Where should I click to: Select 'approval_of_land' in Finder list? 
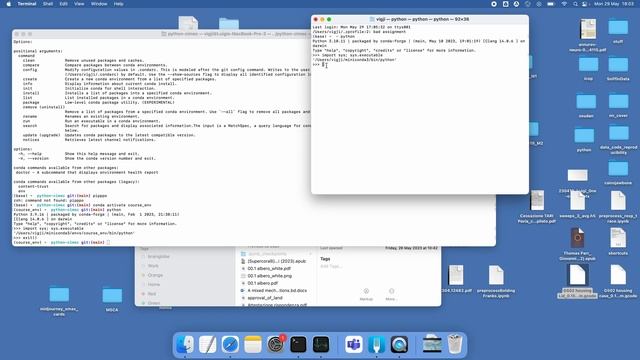pyautogui.click(x=265, y=298)
